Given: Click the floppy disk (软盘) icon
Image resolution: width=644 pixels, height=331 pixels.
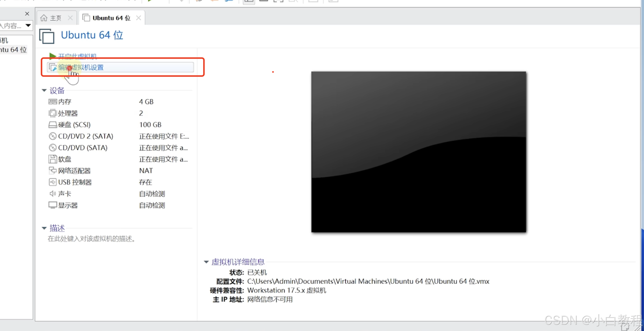Looking at the screenshot, I should pyautogui.click(x=52, y=159).
